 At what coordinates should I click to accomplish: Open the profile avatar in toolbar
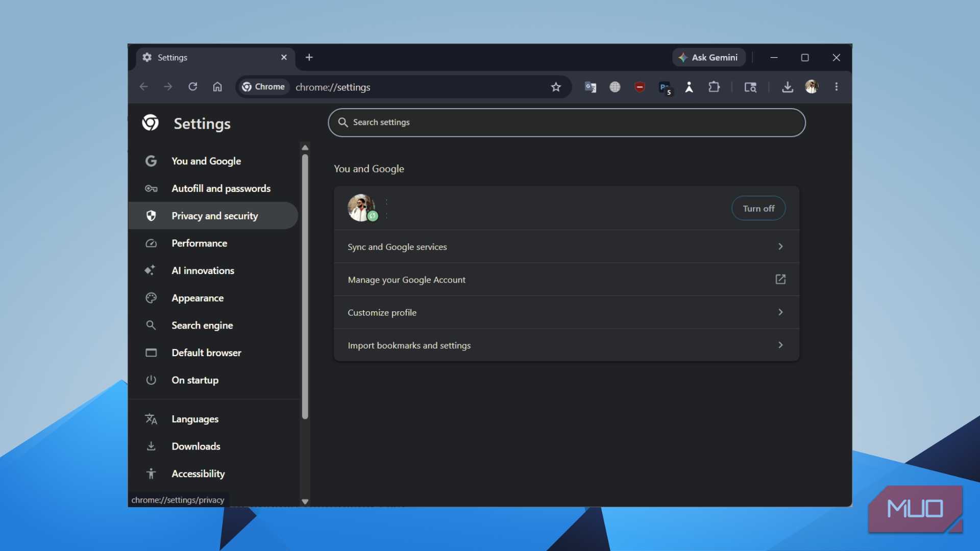812,87
